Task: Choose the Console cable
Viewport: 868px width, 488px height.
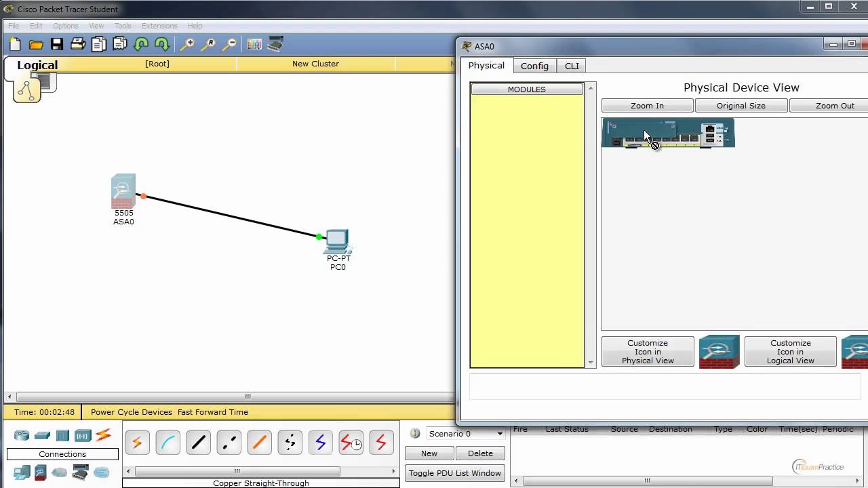Action: [x=167, y=443]
